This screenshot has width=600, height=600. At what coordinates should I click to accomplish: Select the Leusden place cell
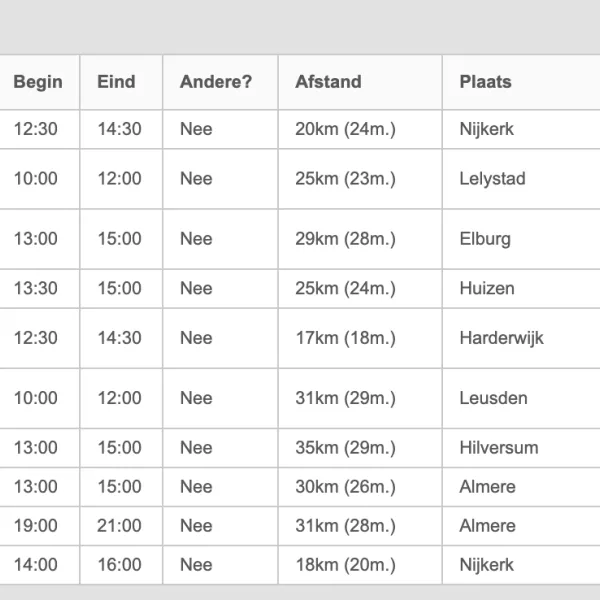point(521,398)
